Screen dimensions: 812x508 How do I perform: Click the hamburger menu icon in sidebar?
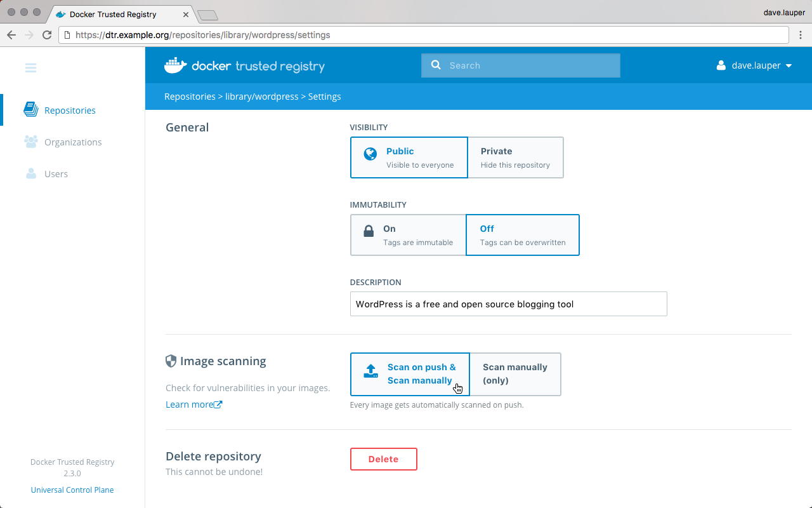point(30,68)
